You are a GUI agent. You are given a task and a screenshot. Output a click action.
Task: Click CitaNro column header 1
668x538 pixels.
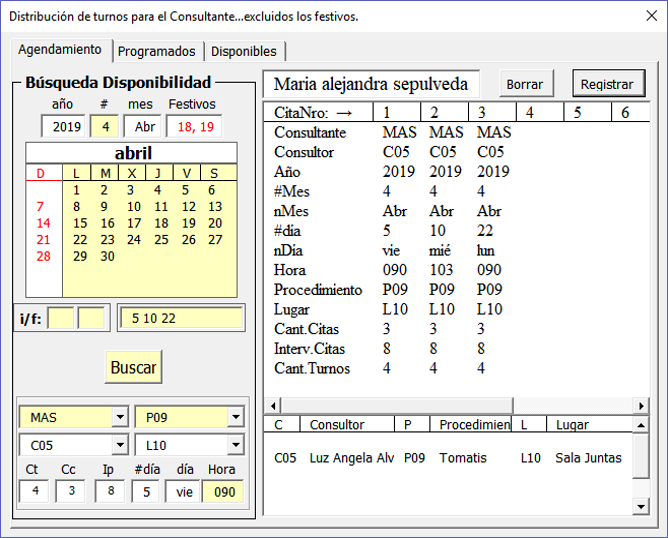[397, 112]
